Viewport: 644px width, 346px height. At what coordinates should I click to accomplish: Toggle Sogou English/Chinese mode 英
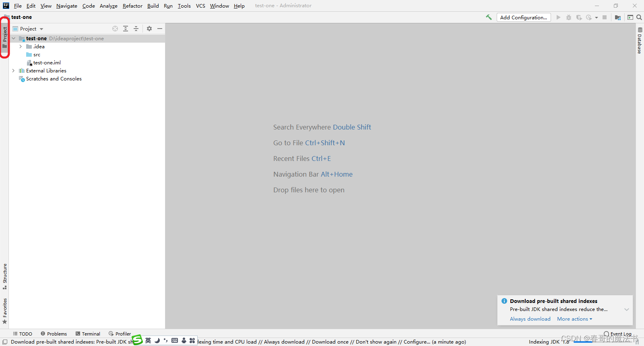coord(148,340)
